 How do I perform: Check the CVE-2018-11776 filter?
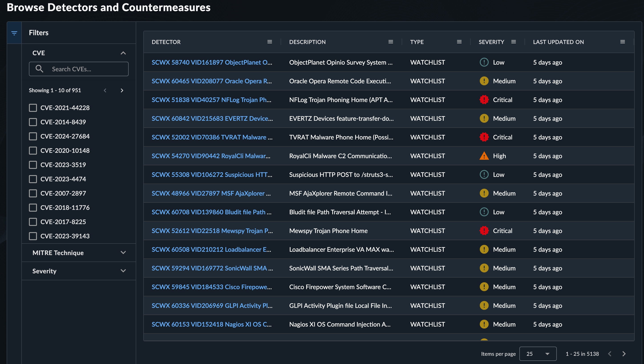(x=33, y=208)
